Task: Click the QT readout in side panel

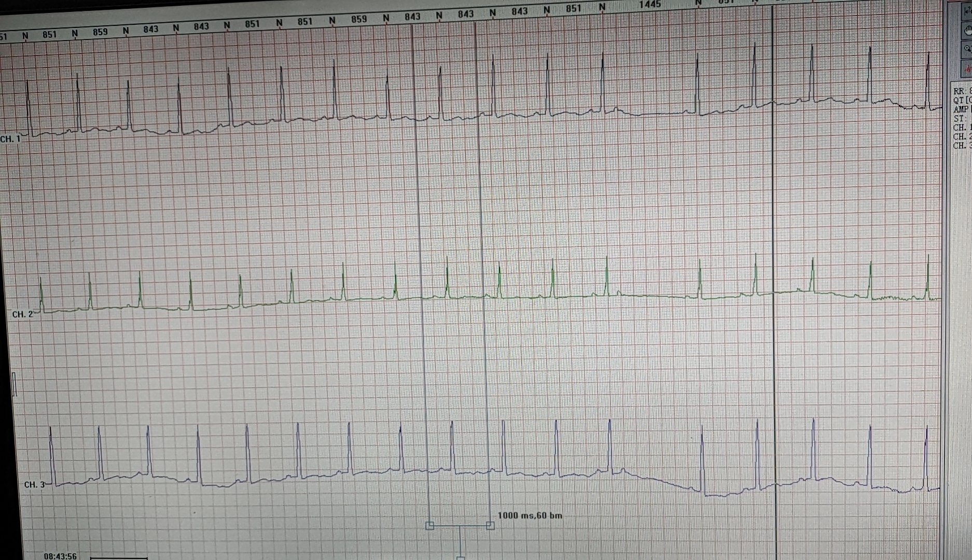Action: pyautogui.click(x=962, y=100)
